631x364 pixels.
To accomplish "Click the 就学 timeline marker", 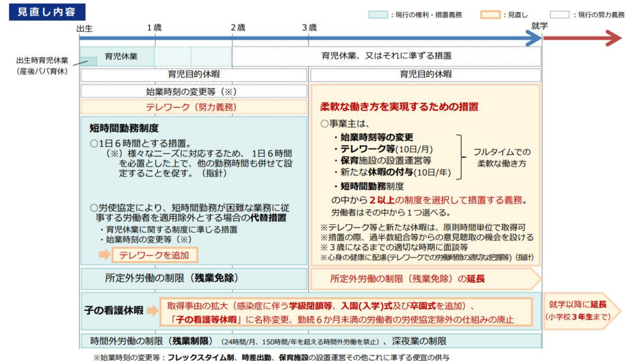I will pos(540,26).
